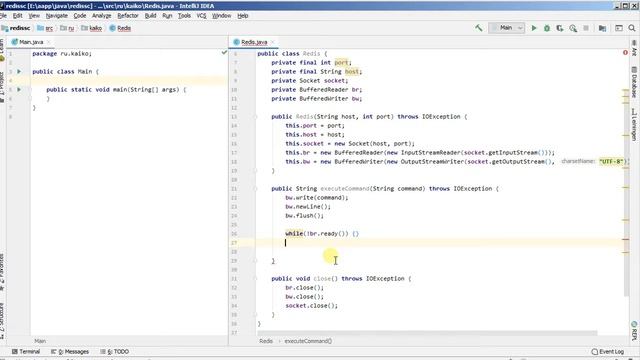Screen dimensions: 640x360
Task: Close the Main.java tab
Action: [49, 42]
